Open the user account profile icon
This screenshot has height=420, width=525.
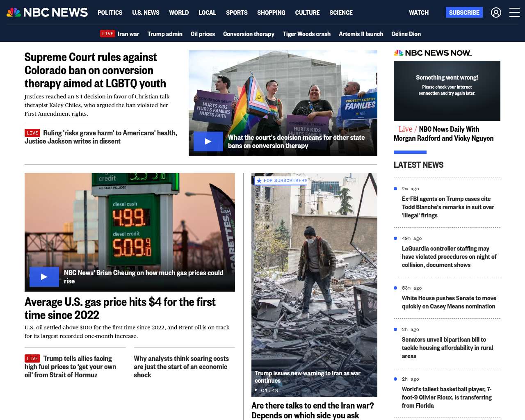[x=496, y=13]
